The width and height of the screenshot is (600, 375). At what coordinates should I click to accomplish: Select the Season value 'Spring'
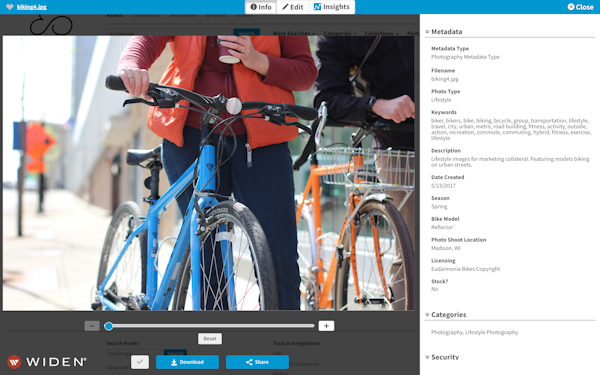tap(439, 206)
